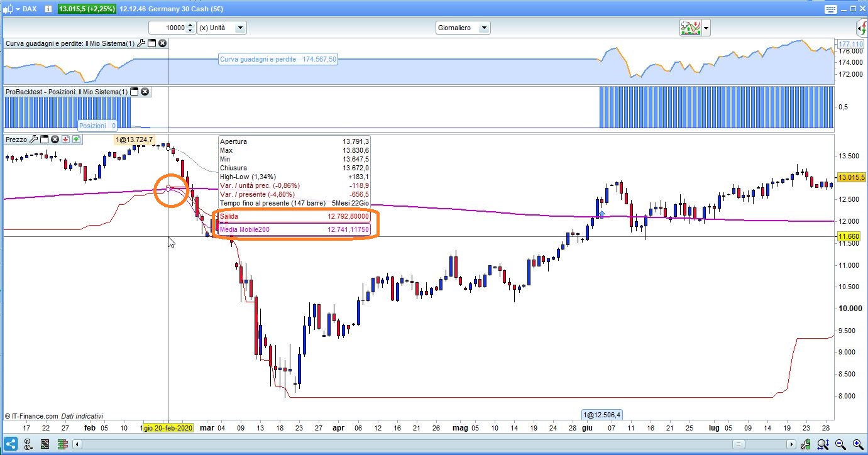Click the Salida value row in data box
The height and width of the screenshot is (455, 868).
click(x=294, y=216)
